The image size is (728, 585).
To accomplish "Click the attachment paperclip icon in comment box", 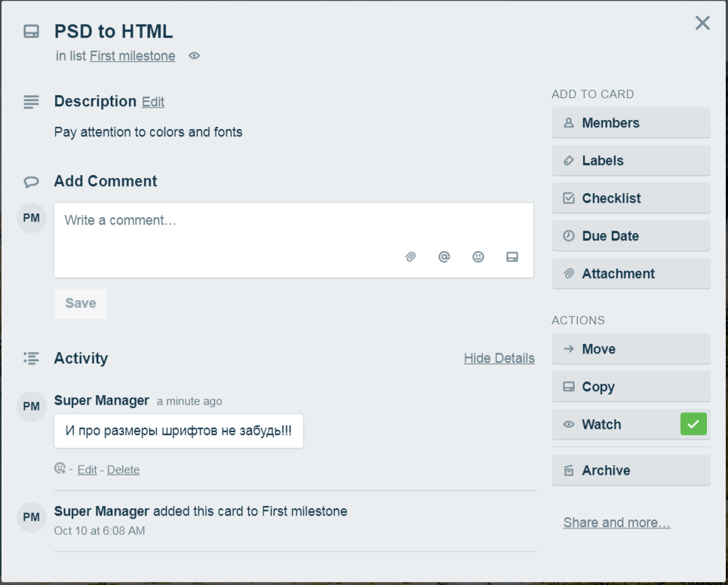I will pos(410,257).
